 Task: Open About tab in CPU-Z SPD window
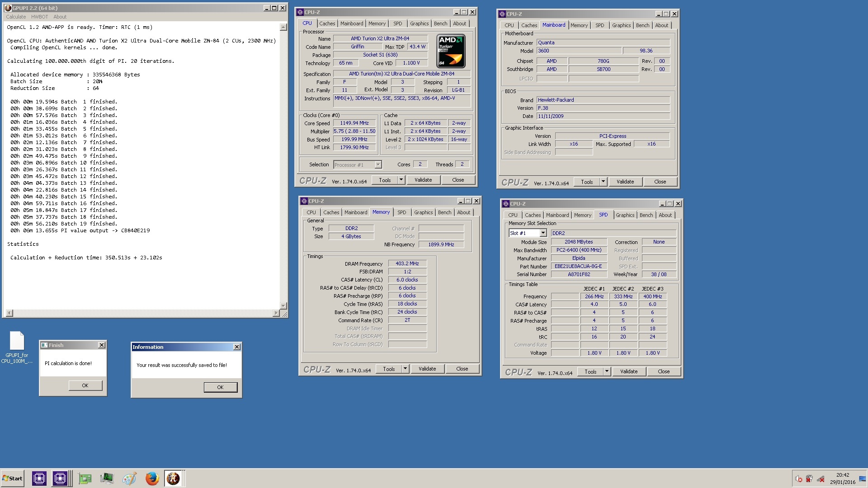[665, 215]
